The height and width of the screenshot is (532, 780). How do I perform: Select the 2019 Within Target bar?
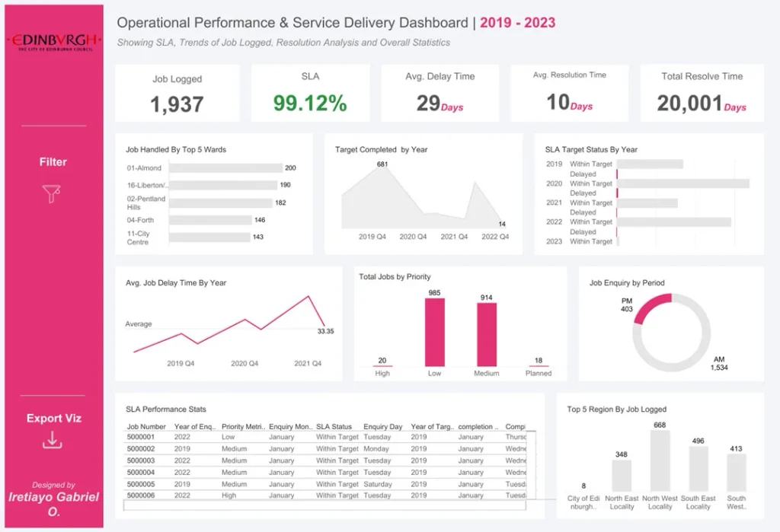650,164
